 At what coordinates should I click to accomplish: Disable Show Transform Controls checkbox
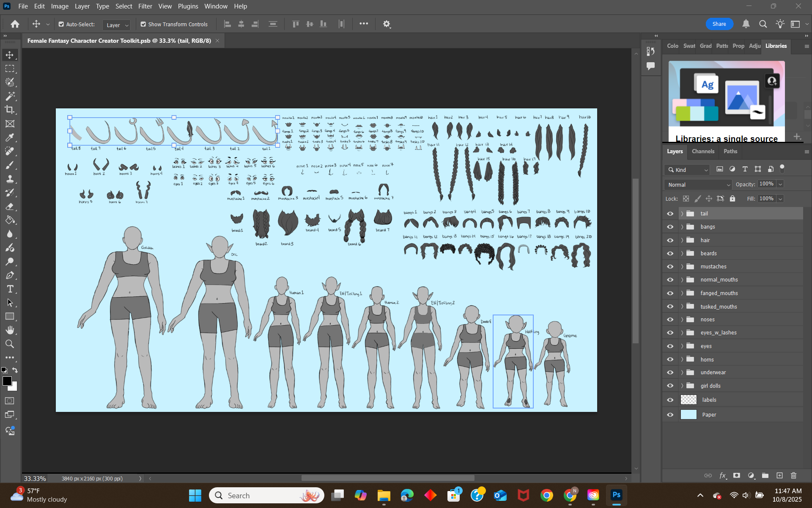tap(143, 24)
